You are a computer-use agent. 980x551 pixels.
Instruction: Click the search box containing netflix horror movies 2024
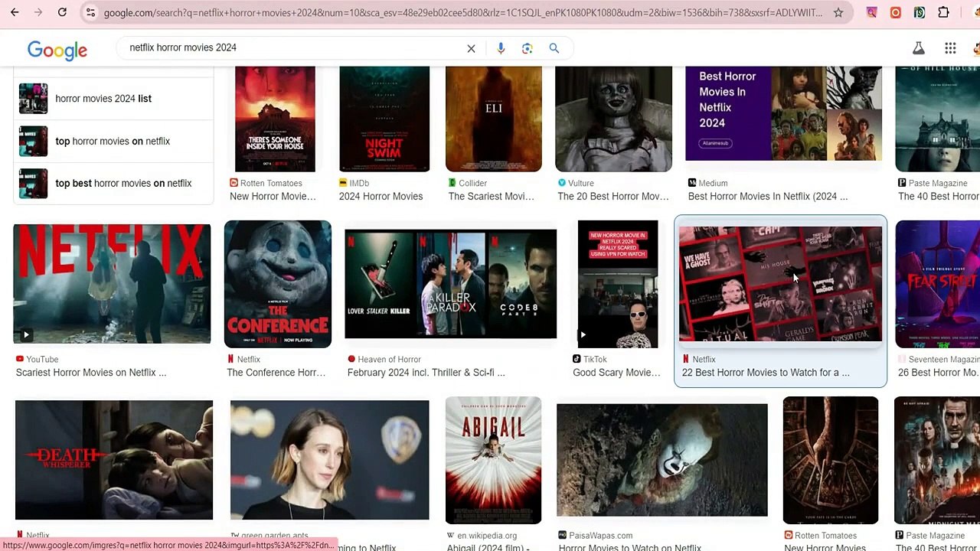click(295, 47)
